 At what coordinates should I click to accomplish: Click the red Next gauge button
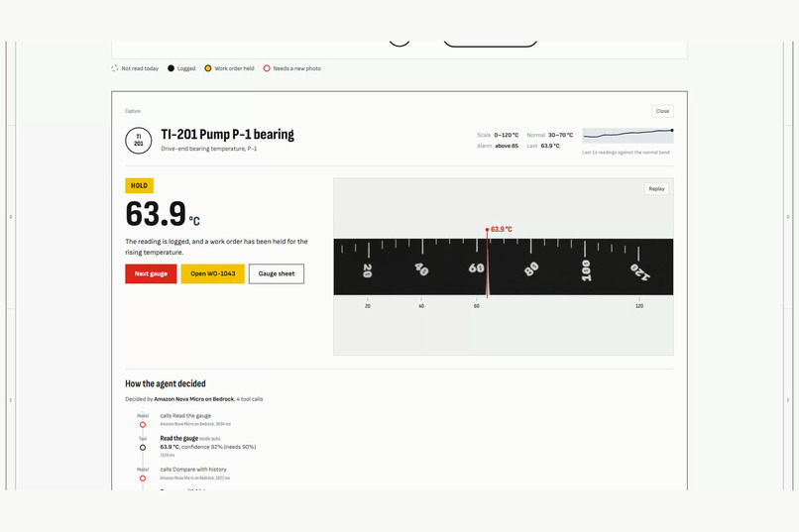pos(151,273)
